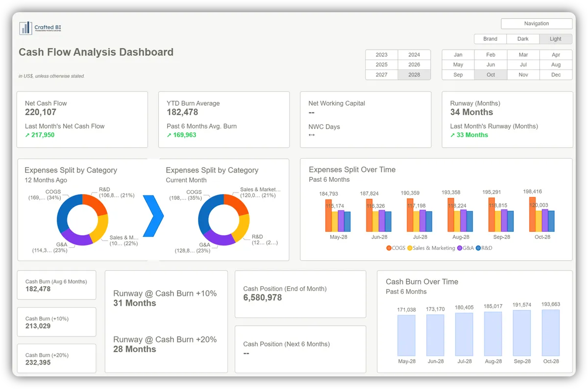
Task: Switch theme to Brand
Action: 490,39
